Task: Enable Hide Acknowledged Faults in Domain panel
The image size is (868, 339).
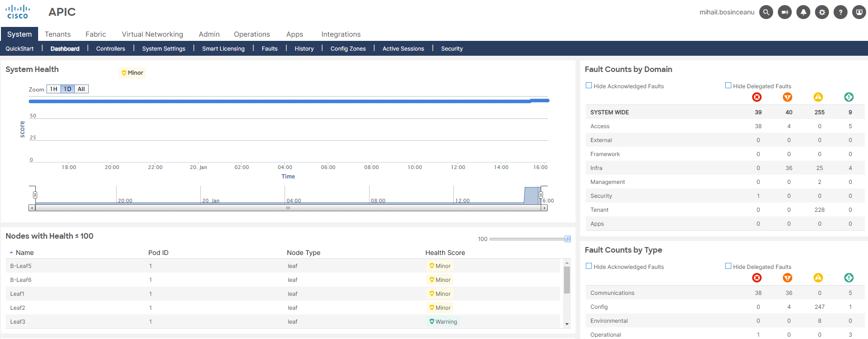Action: [589, 85]
